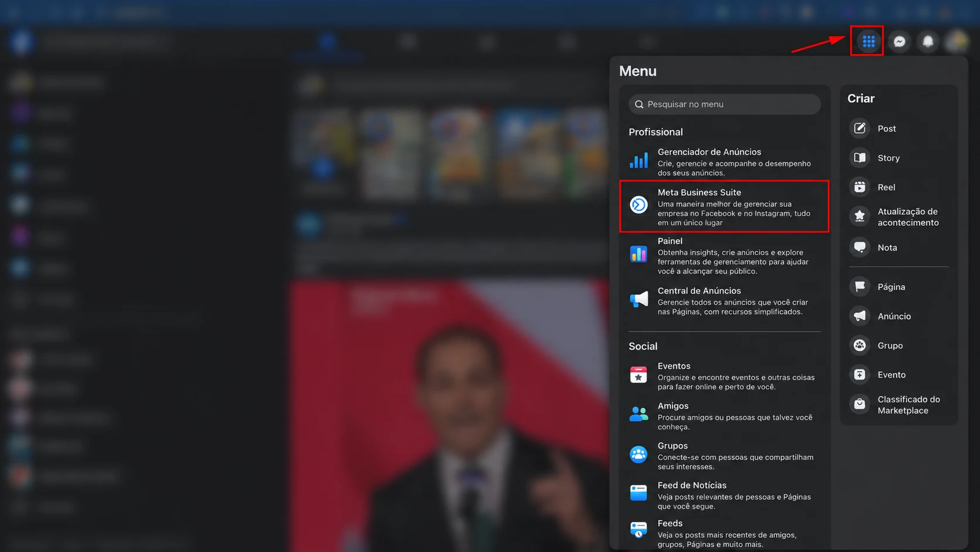Open the Eventos entry title
Image resolution: width=980 pixels, height=552 pixels.
point(674,366)
